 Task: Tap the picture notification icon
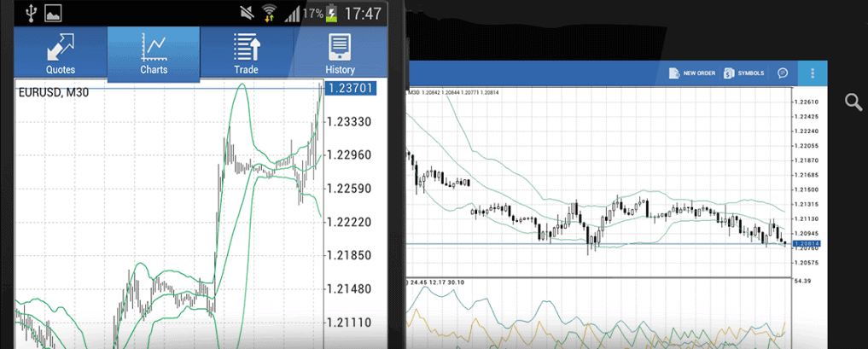[53, 14]
